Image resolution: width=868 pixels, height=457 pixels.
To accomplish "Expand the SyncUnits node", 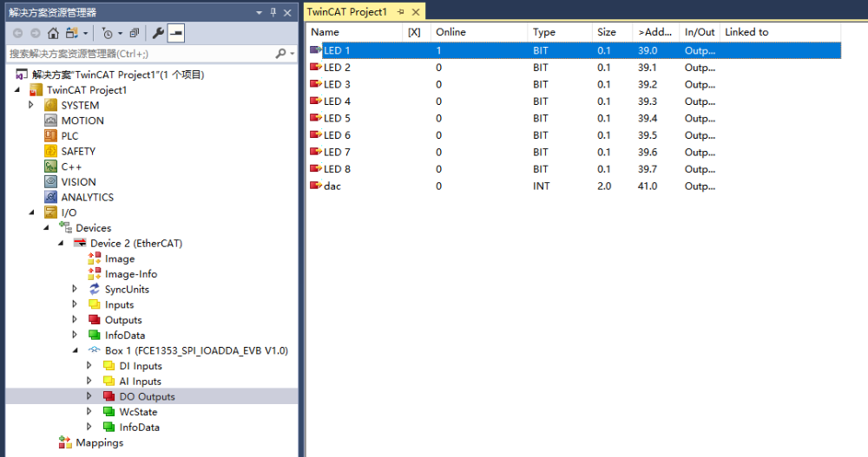I will pyautogui.click(x=75, y=288).
